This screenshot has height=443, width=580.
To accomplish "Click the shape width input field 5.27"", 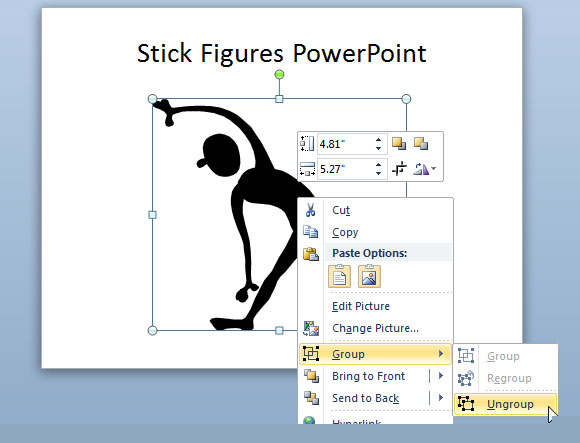I will tap(345, 169).
